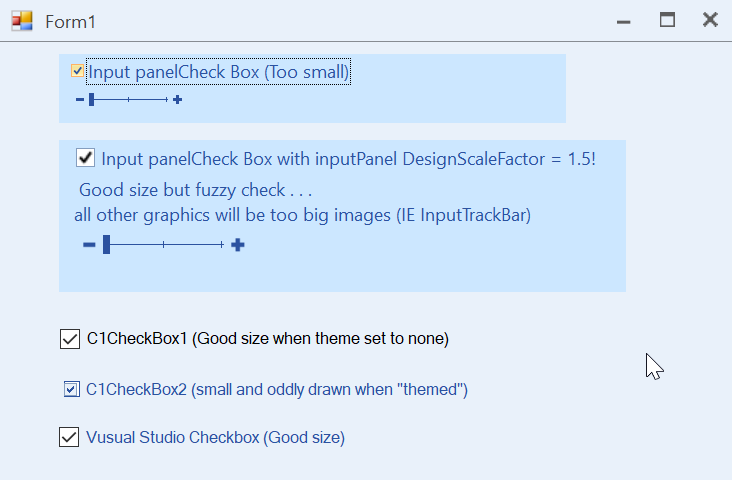Click the large trackbar minus icon

click(89, 245)
